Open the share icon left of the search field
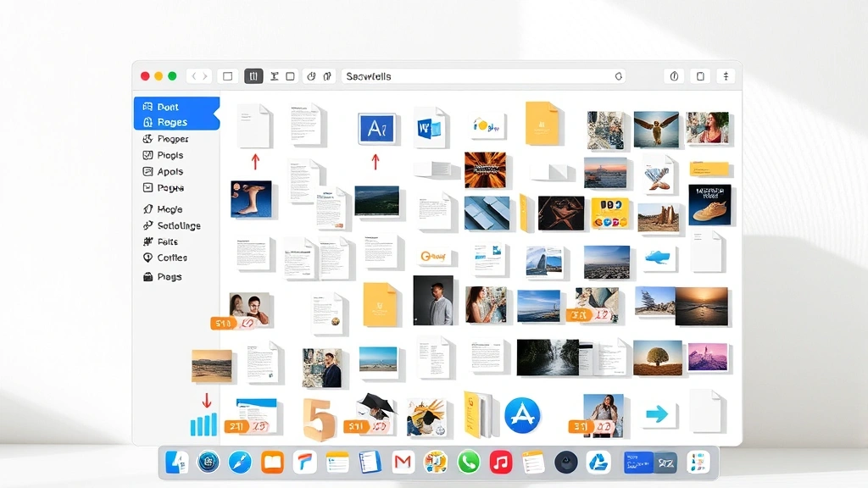The width and height of the screenshot is (868, 488). pyautogui.click(x=326, y=75)
